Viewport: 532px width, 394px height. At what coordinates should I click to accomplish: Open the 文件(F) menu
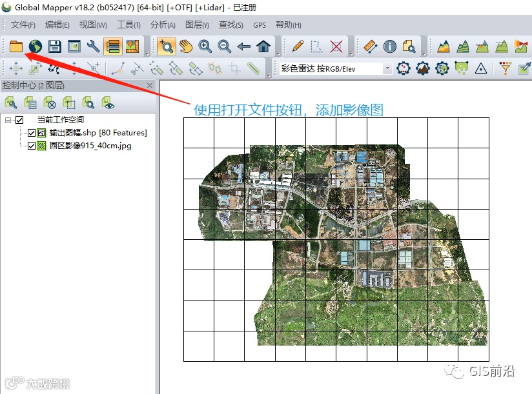(23, 25)
